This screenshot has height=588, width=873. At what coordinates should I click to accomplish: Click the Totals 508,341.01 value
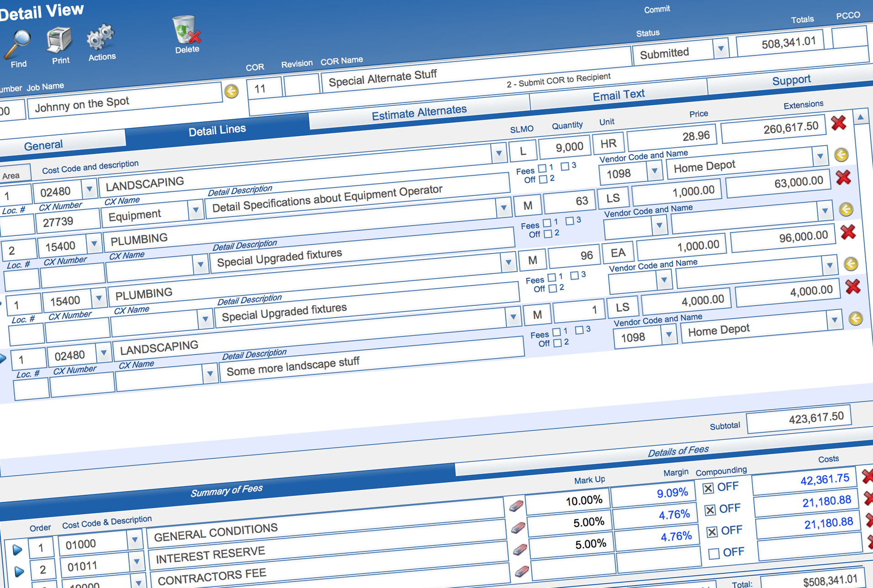pyautogui.click(x=780, y=44)
